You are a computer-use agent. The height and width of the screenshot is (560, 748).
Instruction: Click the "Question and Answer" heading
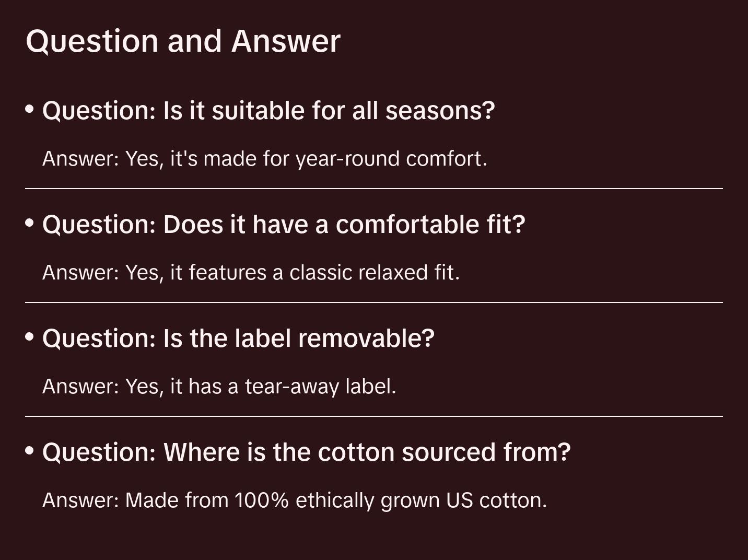click(183, 41)
